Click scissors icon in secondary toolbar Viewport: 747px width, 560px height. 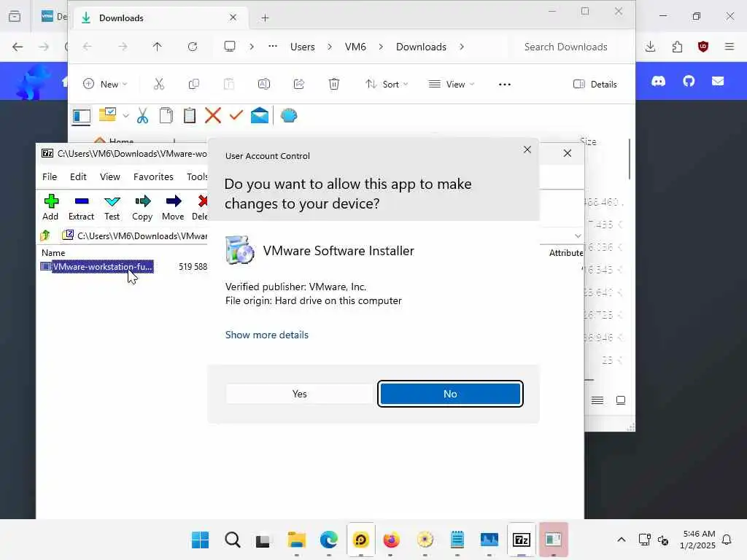point(142,116)
